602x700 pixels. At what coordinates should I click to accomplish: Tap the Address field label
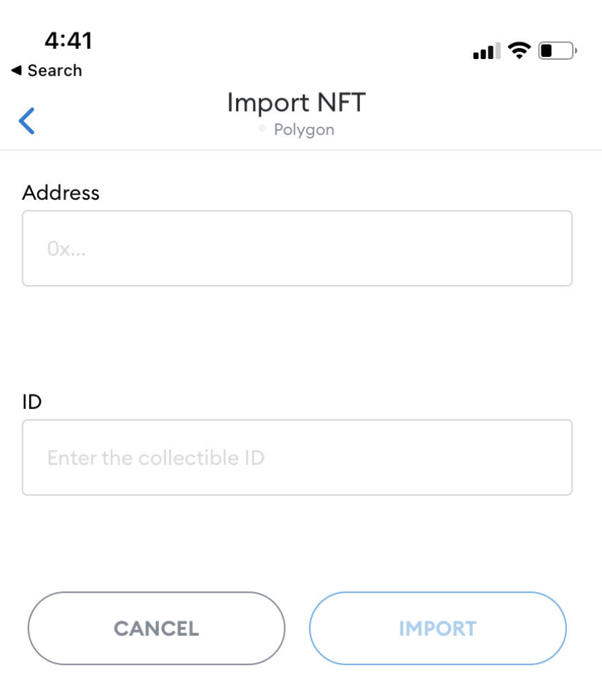pos(60,192)
